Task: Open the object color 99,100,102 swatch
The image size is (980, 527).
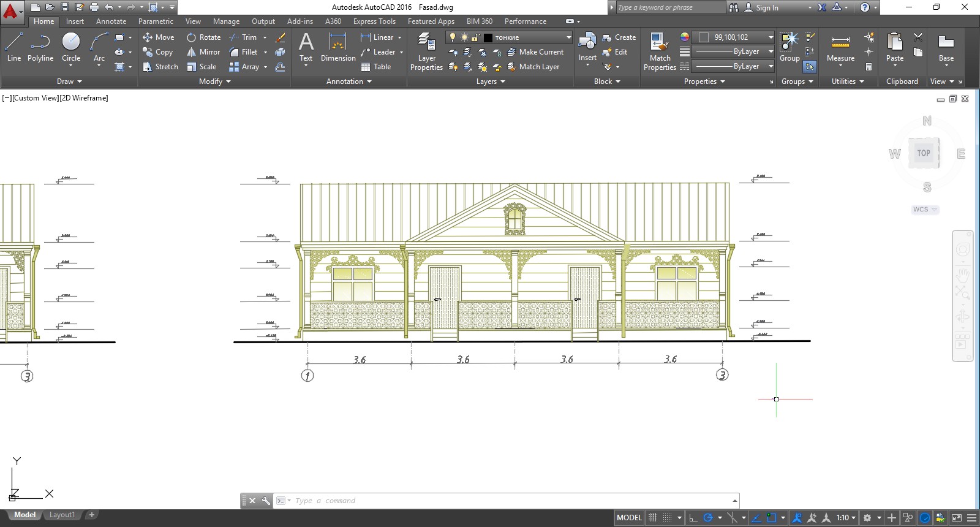Action: coord(704,37)
